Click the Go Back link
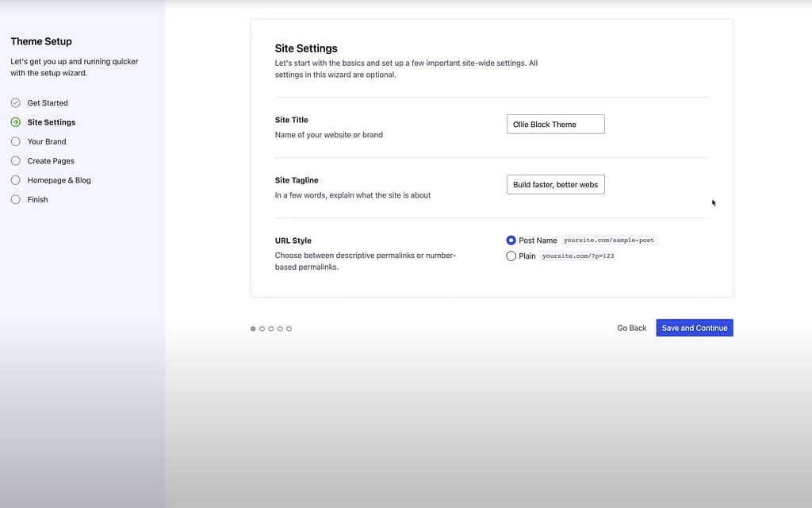 (632, 328)
